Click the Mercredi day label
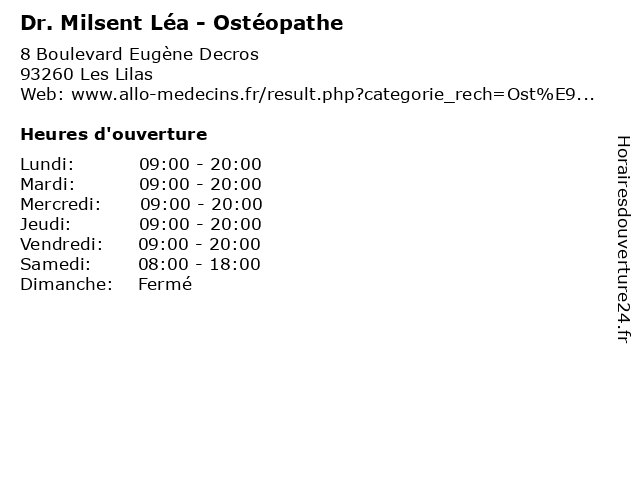 [x=60, y=204]
